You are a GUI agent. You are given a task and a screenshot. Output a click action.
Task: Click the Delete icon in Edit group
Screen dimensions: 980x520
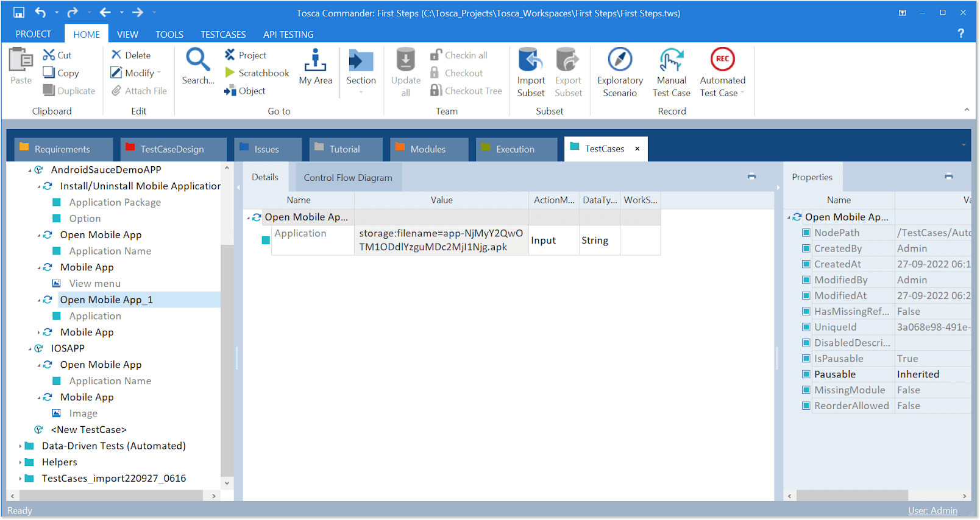point(116,55)
